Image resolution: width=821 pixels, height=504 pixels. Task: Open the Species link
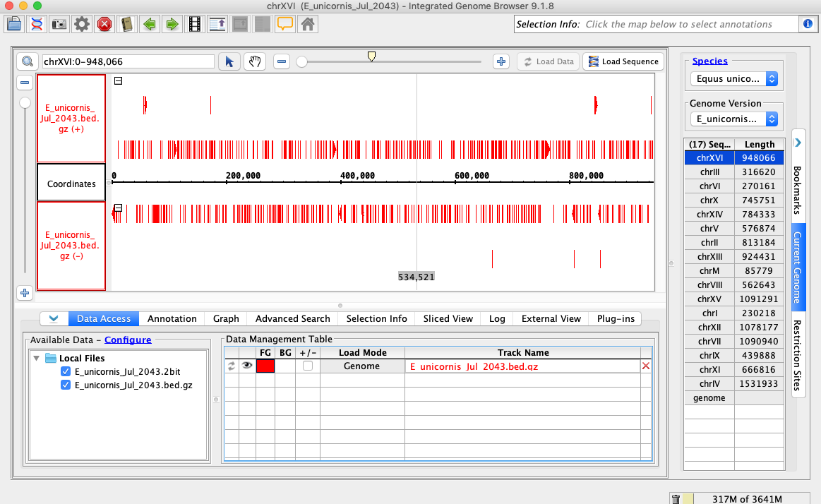coord(709,61)
